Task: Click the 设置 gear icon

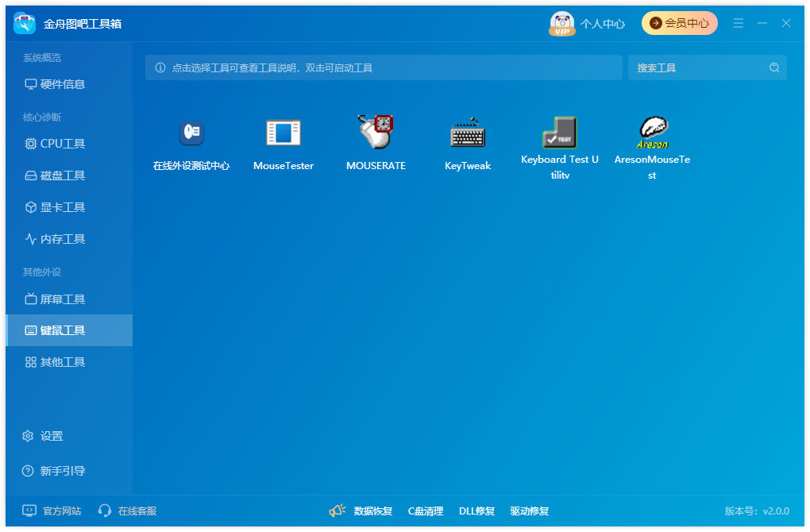Action: [28, 436]
